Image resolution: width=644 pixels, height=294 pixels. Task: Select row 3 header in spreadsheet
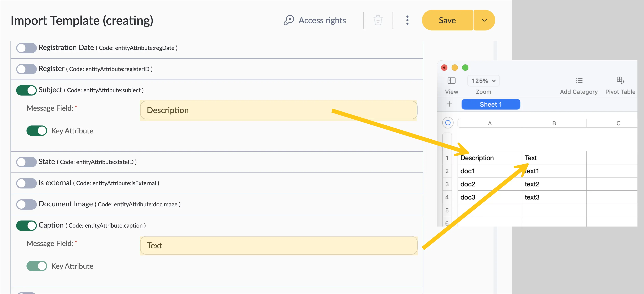point(447,184)
